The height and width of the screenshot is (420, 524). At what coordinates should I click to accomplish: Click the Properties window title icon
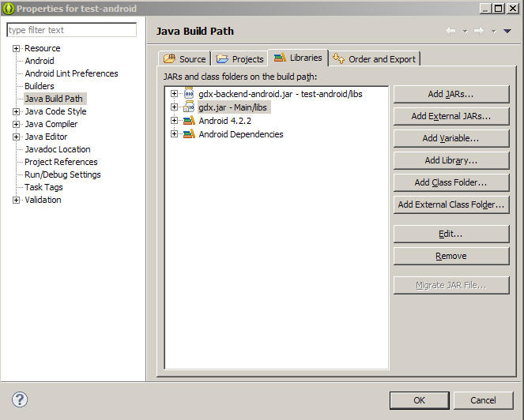(9, 9)
